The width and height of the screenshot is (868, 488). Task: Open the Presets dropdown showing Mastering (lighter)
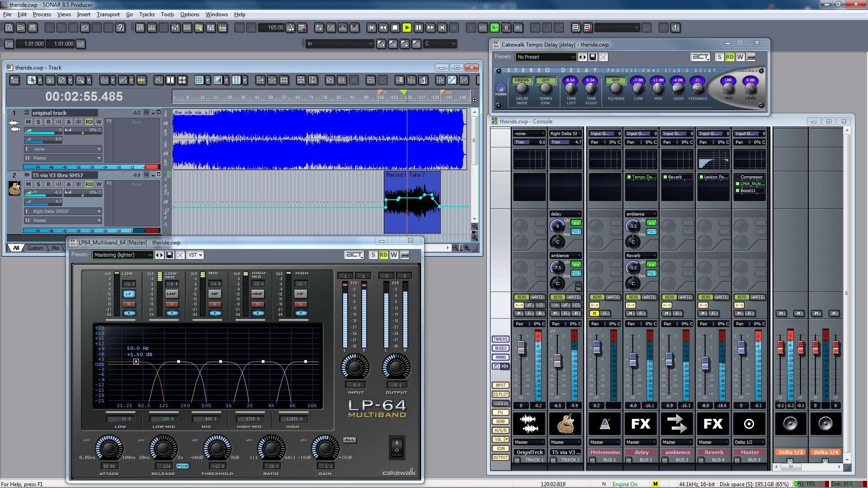point(123,255)
